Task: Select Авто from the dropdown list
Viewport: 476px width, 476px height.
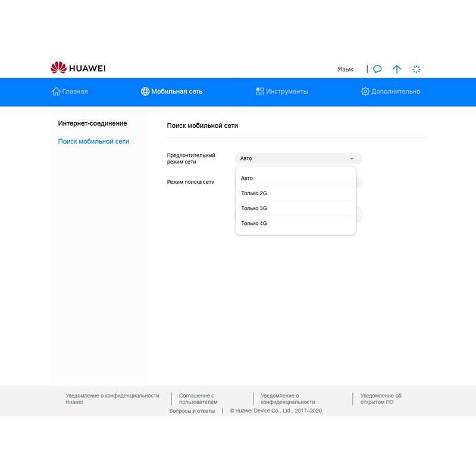Action: pos(247,178)
